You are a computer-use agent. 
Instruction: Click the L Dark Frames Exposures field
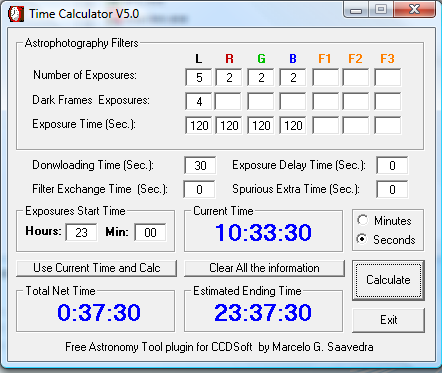199,101
